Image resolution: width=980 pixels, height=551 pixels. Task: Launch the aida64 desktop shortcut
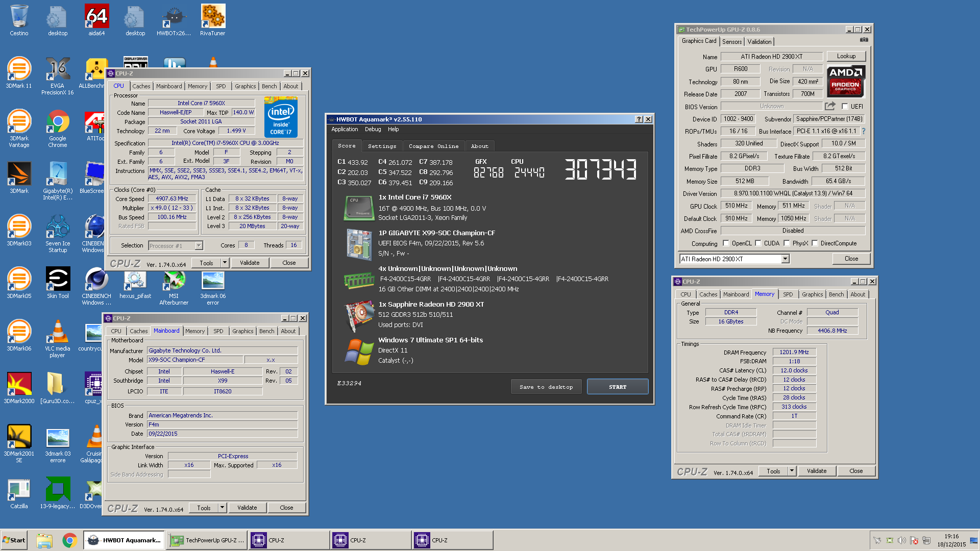point(96,20)
